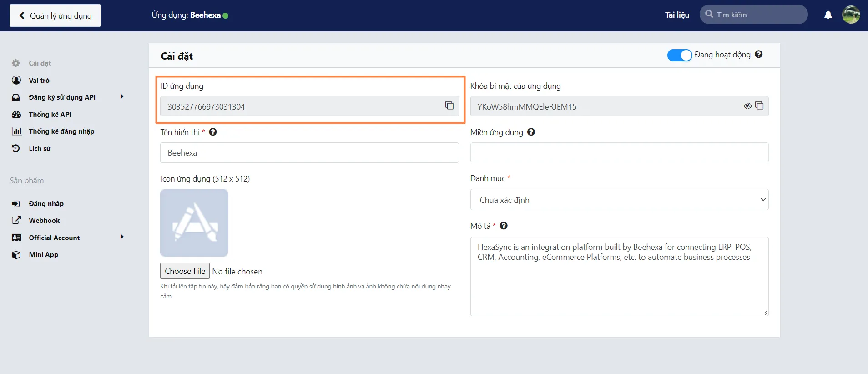Show help for Tên hiển thị
The height and width of the screenshot is (374, 868).
coord(213,132)
